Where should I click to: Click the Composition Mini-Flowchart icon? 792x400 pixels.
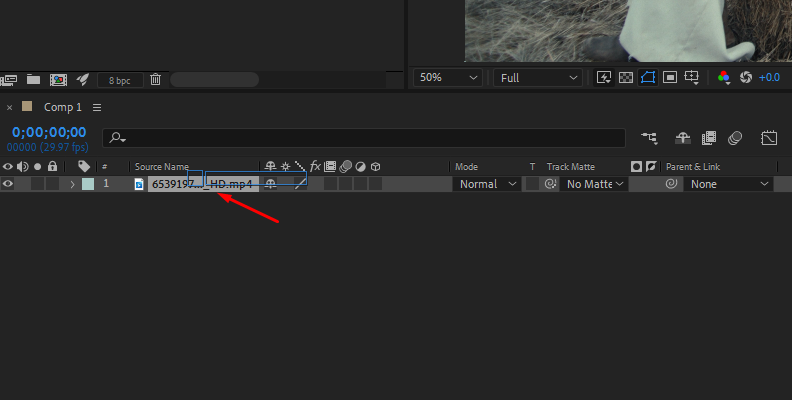coord(651,138)
